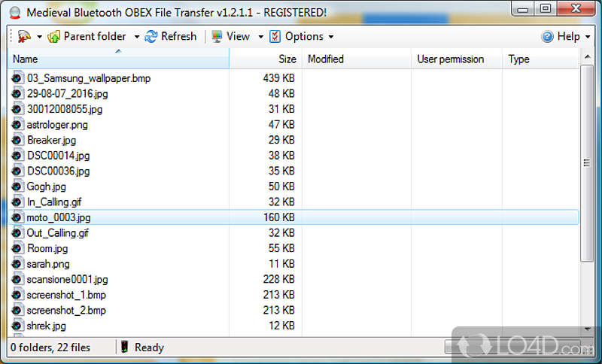Click the scrollbar down arrow
The image size is (602, 364).
tap(587, 329)
